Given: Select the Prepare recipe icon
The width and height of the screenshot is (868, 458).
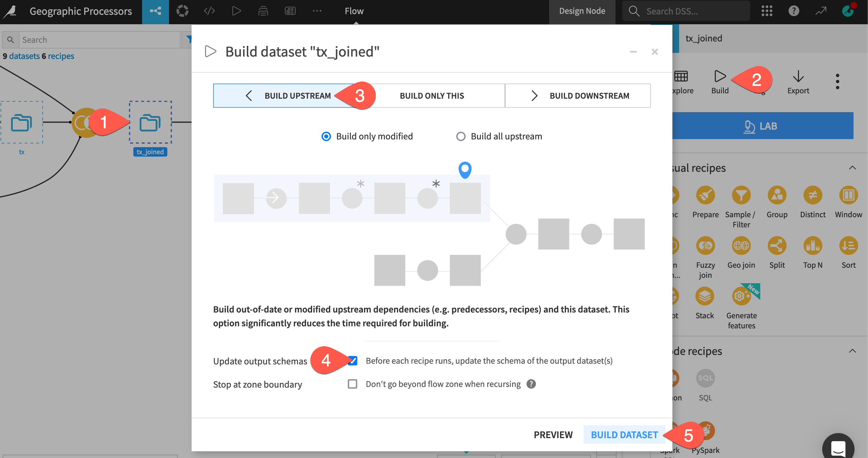Looking at the screenshot, I should pos(705,195).
